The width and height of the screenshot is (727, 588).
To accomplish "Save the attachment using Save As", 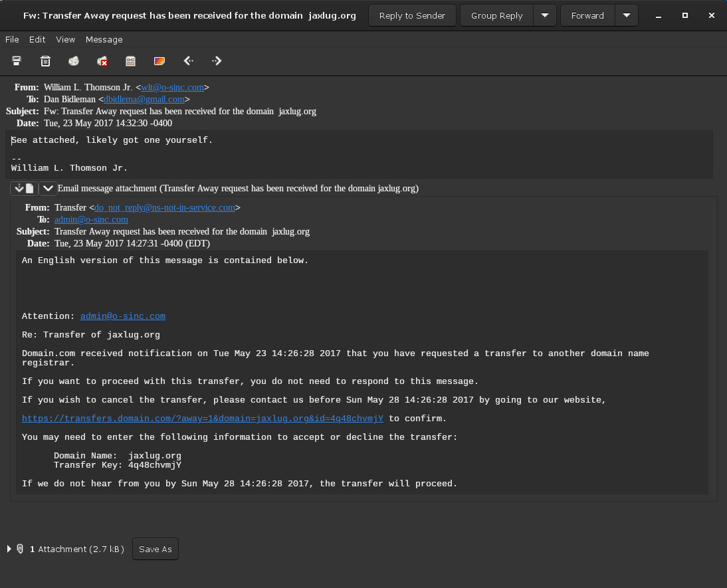I will pos(155,549).
